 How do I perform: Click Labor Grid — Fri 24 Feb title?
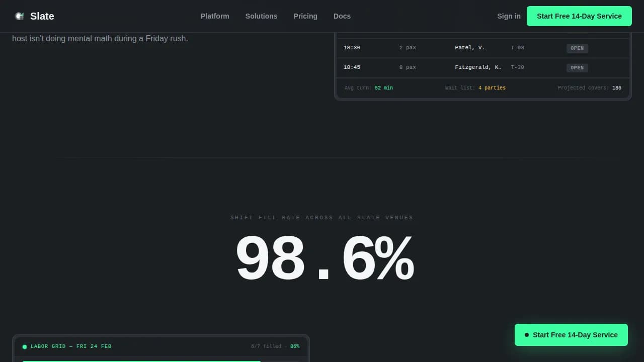[71, 346]
